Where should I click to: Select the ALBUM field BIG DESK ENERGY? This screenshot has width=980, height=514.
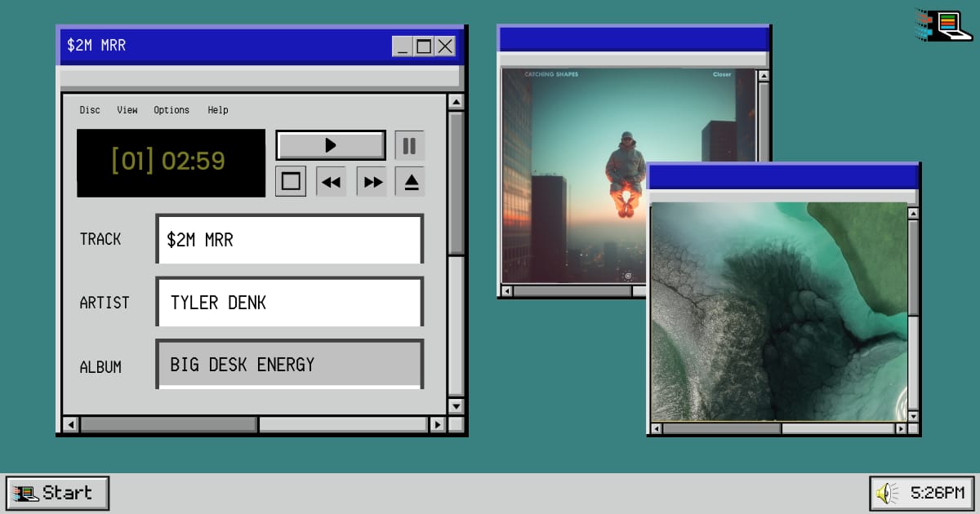click(290, 364)
